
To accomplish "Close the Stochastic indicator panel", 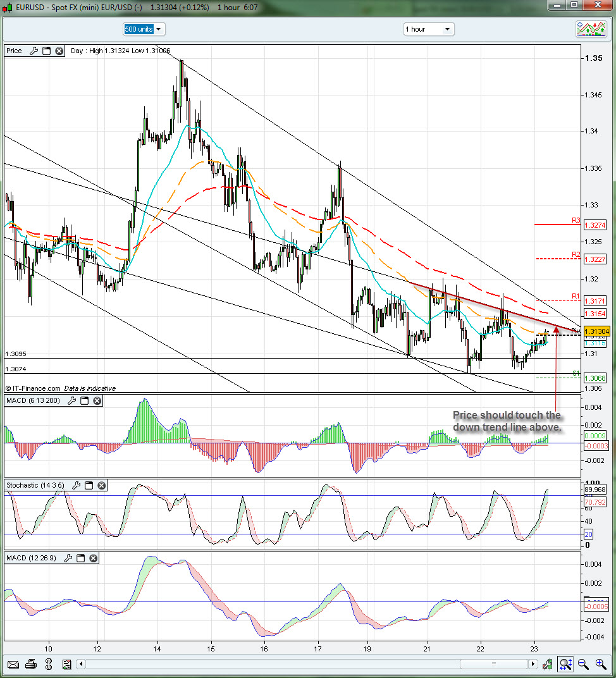I will pyautogui.click(x=101, y=485).
